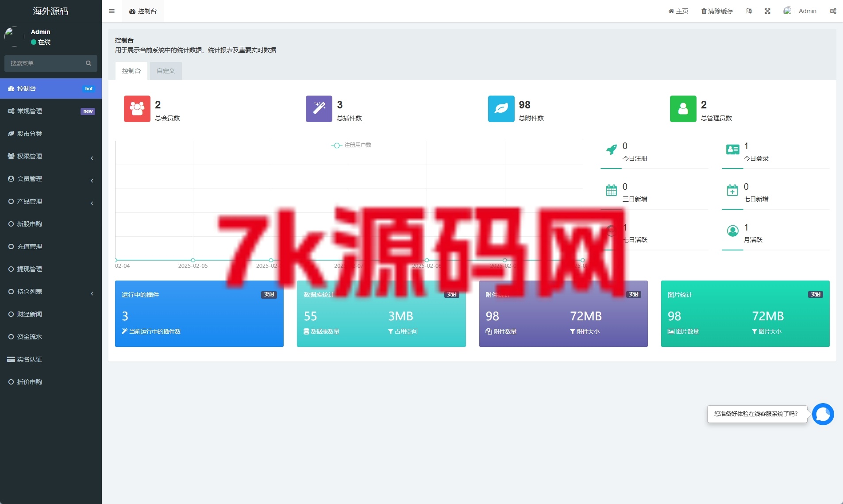843x504 pixels.
Task: Click the 控制台 page tab in top bar
Action: (143, 11)
